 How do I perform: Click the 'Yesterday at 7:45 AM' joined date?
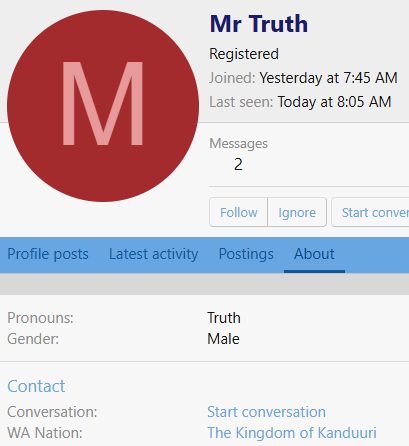(x=328, y=78)
